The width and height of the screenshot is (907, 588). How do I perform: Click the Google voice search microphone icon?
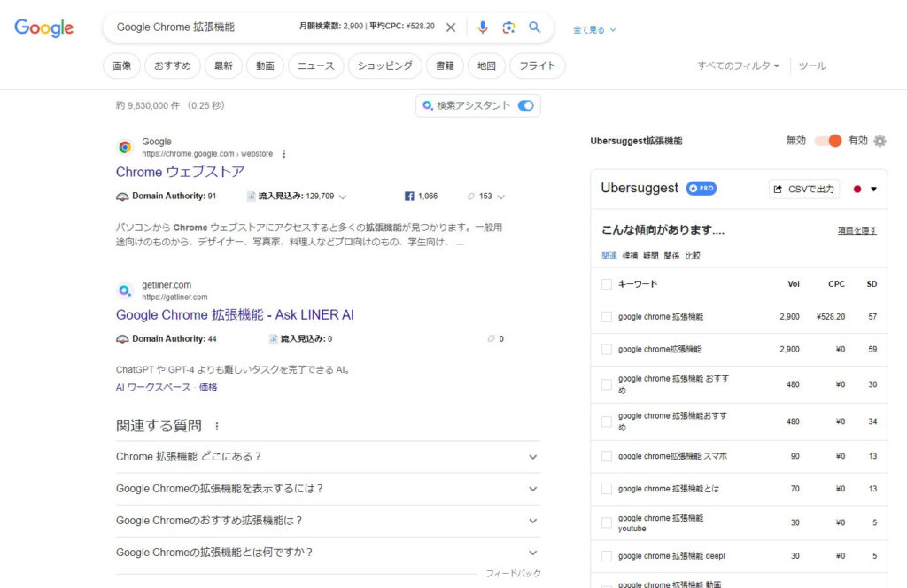pos(482,27)
